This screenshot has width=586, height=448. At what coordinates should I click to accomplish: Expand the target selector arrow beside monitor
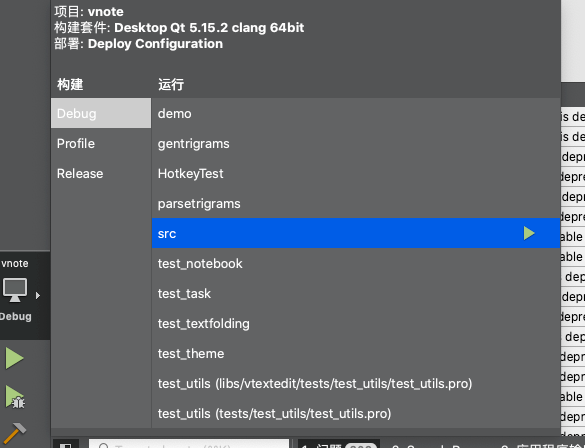pyautogui.click(x=38, y=296)
